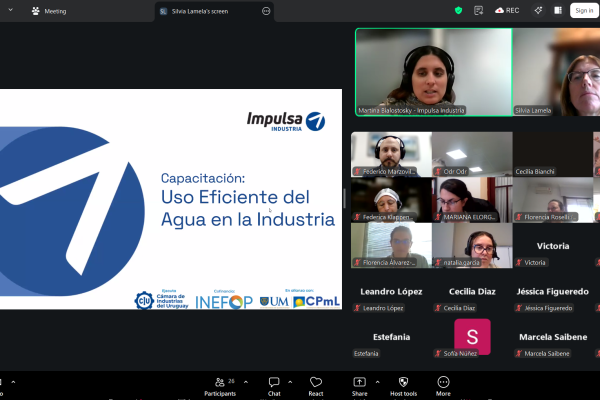
Task: Select Estefania's participant tile
Action: pos(391,337)
